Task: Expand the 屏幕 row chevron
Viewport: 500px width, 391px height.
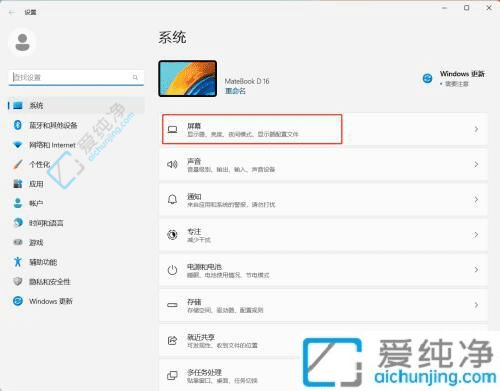Action: [x=476, y=129]
